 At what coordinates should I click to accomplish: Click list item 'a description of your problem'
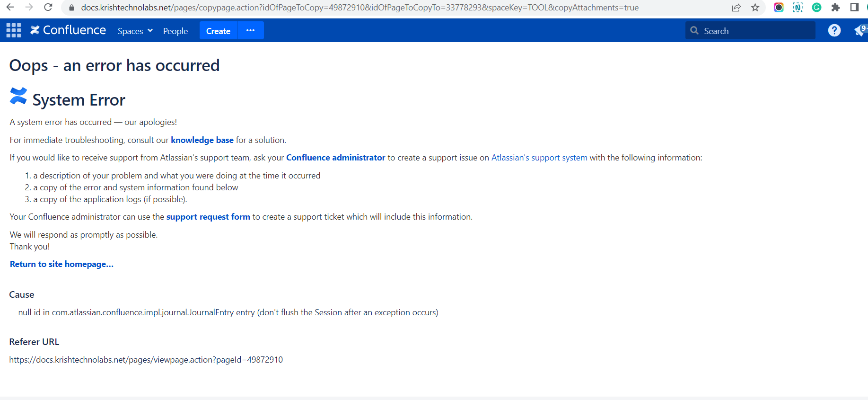[177, 176]
